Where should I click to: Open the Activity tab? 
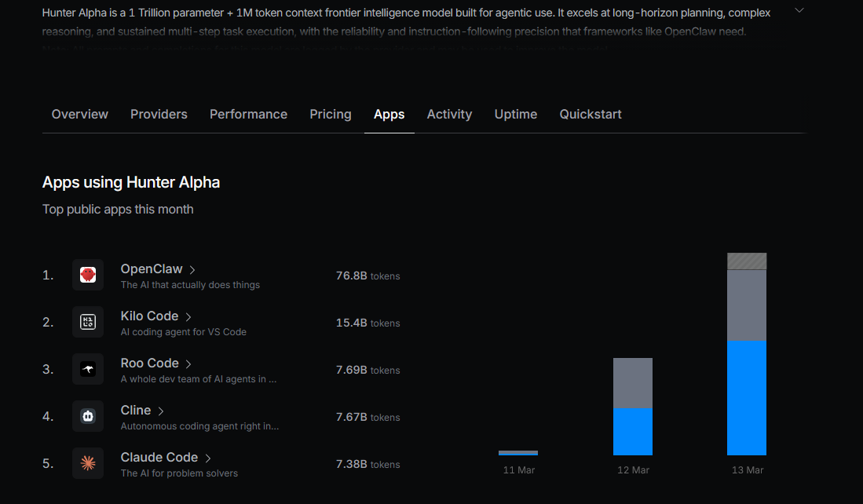[x=449, y=115]
